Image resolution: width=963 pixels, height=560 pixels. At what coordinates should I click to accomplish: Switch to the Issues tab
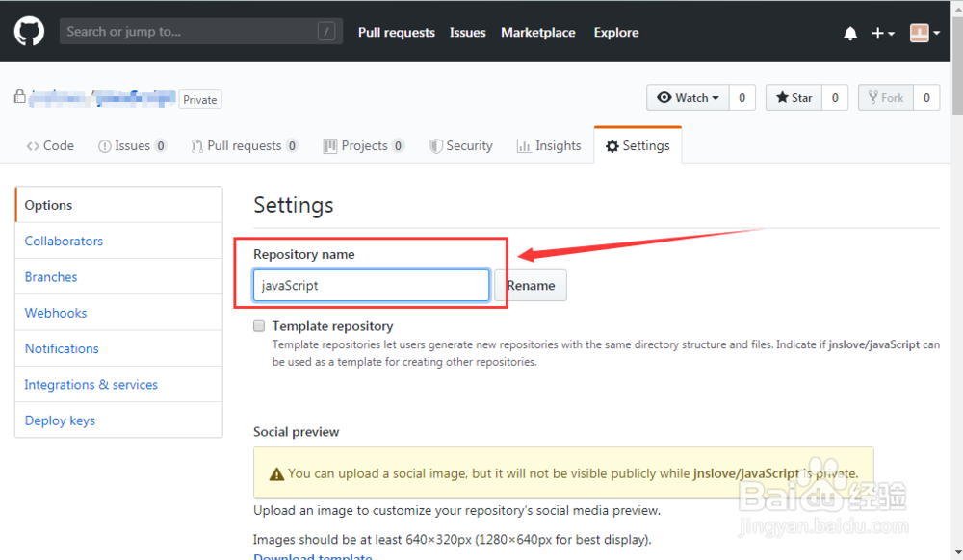click(x=132, y=146)
